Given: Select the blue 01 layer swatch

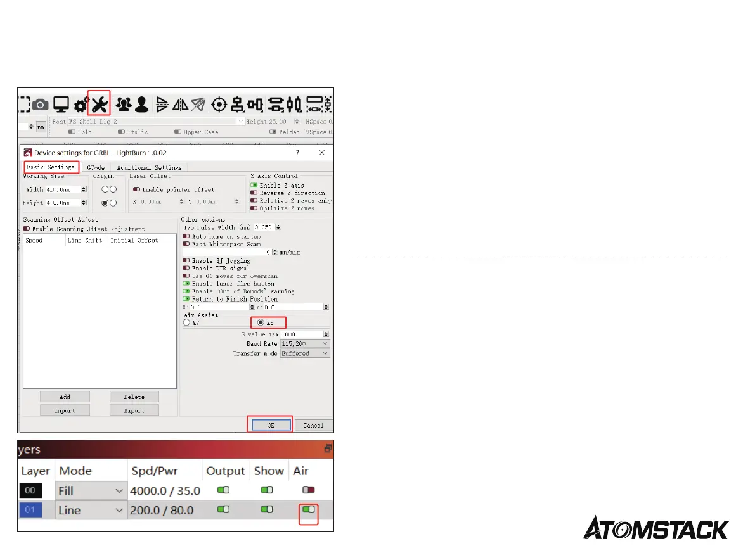Looking at the screenshot, I should click(x=30, y=510).
